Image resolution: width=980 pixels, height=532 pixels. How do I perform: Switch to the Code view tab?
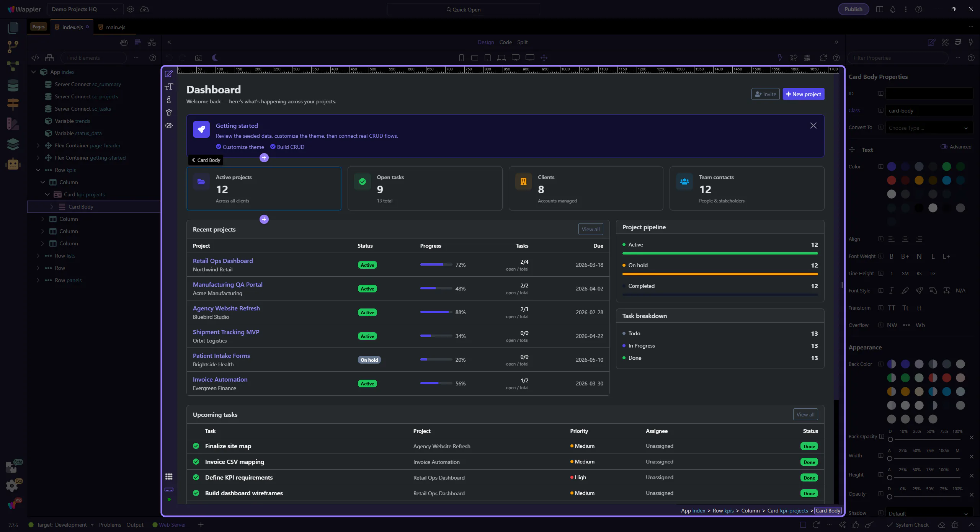pos(505,42)
